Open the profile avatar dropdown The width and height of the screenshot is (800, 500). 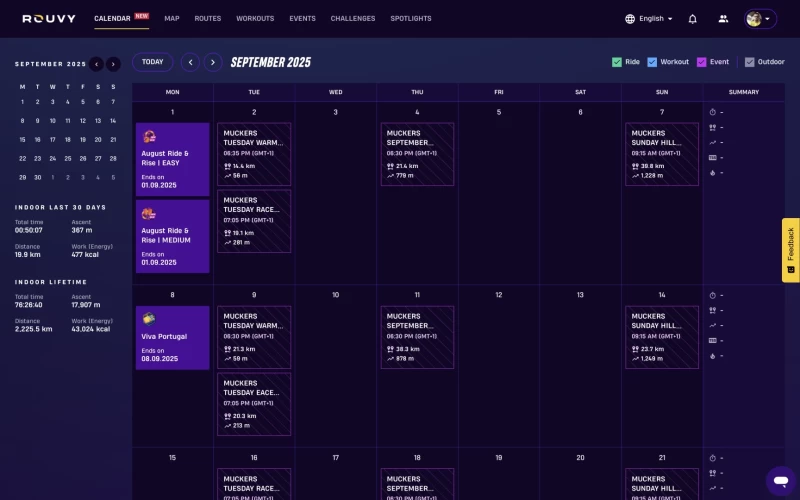760,19
